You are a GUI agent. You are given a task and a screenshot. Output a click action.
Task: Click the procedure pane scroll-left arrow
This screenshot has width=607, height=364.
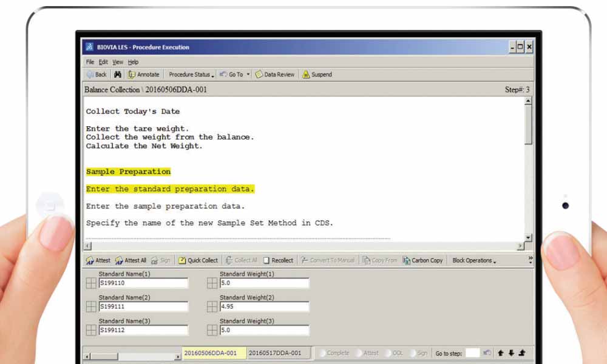(88, 246)
